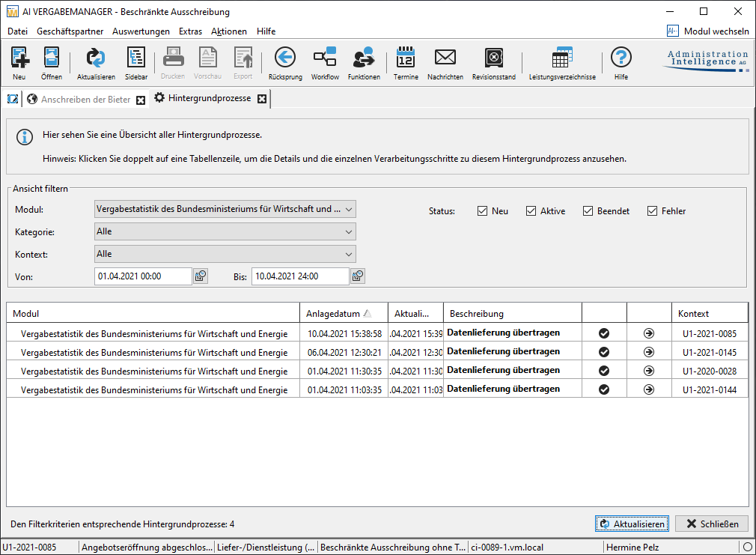Select the row dated 01.04.2021 11:03:35
Image resolution: width=756 pixels, height=555 pixels.
[x=377, y=390]
